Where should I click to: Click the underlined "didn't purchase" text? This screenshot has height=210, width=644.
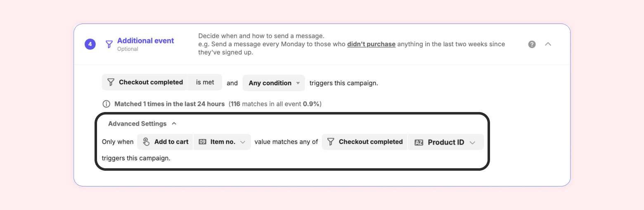371,44
